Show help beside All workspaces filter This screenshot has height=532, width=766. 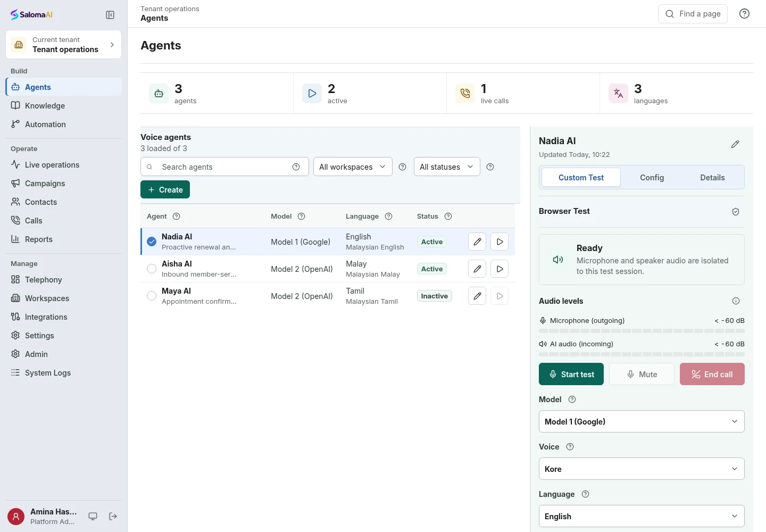(x=403, y=167)
